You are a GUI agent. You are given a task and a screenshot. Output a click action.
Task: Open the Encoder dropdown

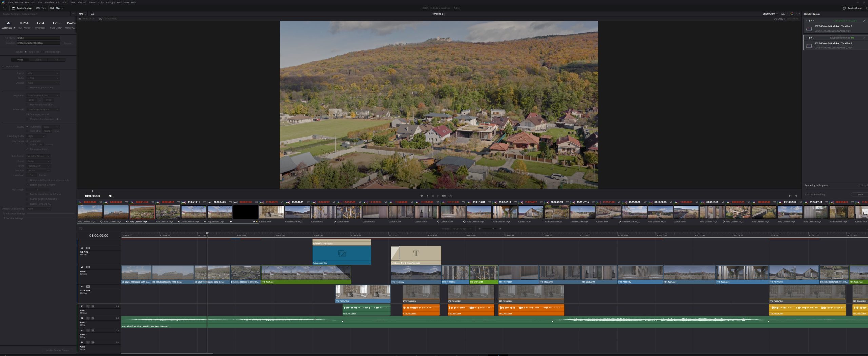coord(43,83)
